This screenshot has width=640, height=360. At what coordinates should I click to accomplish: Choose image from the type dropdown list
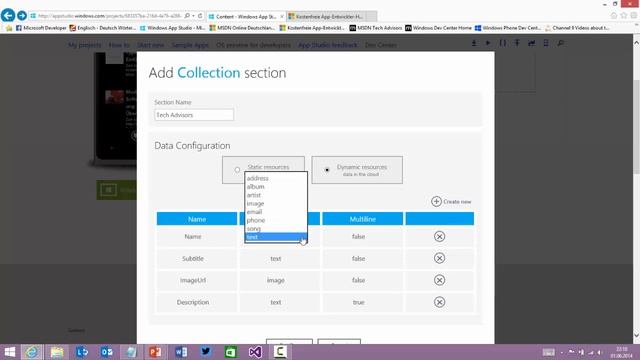(x=276, y=203)
